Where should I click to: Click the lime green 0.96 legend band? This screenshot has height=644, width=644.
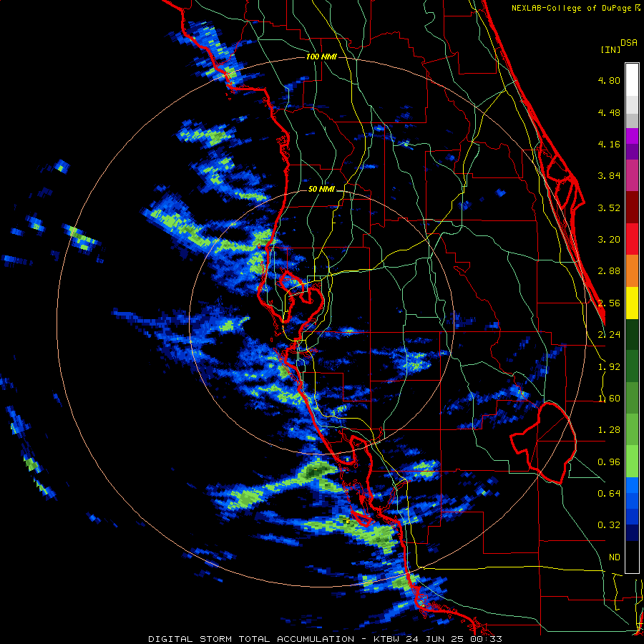(632, 462)
